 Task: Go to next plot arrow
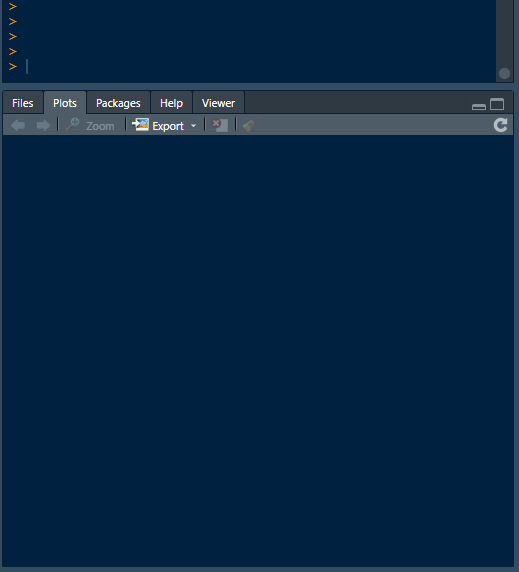click(x=43, y=125)
